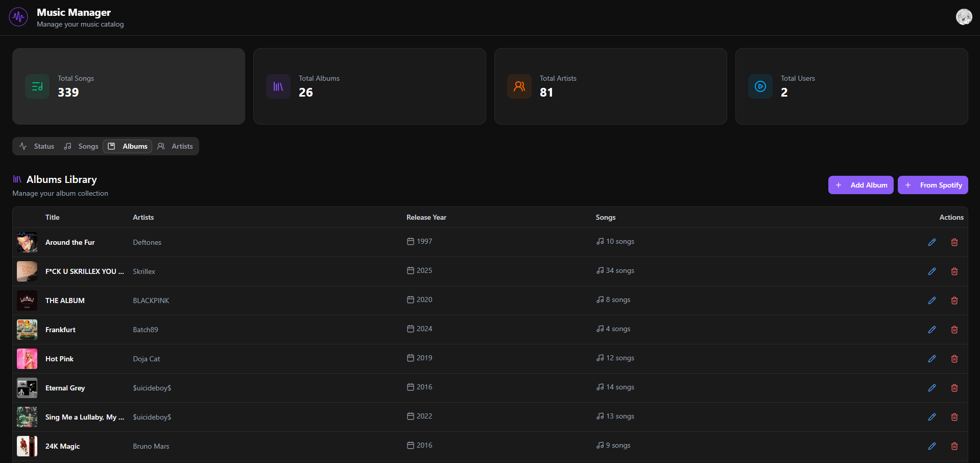The width and height of the screenshot is (980, 463).
Task: Click the Total Artists stat card
Action: [x=610, y=86]
